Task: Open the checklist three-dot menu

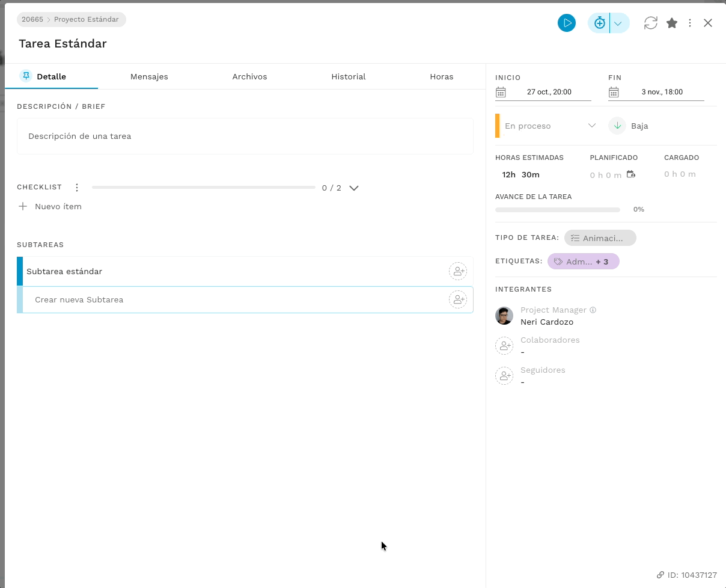Action: [77, 188]
